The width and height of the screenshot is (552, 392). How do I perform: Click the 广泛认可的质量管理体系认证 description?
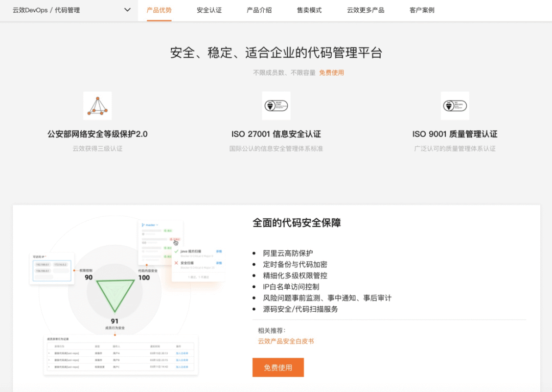[455, 149]
